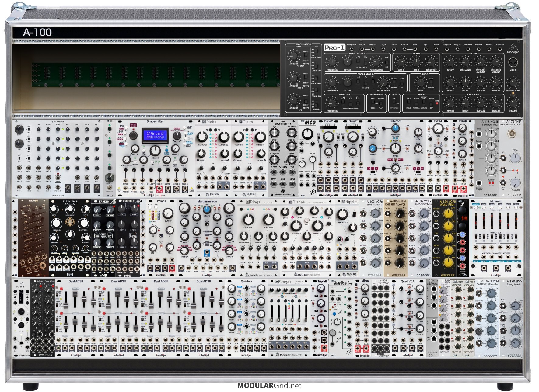Select the A-106-5 SEM filter module

[396, 238]
